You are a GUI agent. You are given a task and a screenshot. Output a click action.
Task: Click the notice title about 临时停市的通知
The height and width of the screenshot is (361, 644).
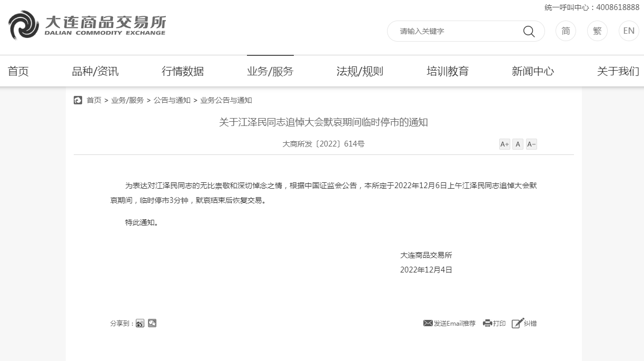tap(323, 122)
